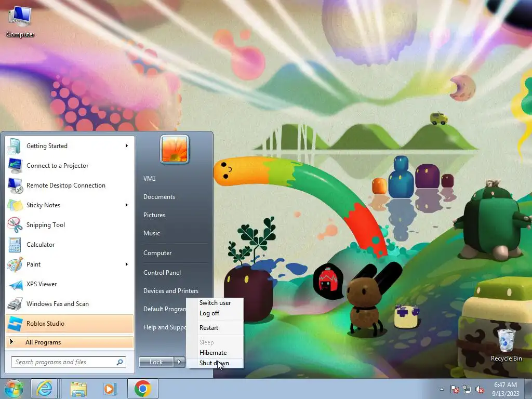Click the Snipping Tool scissors icon
This screenshot has height=399, width=532.
point(15,224)
